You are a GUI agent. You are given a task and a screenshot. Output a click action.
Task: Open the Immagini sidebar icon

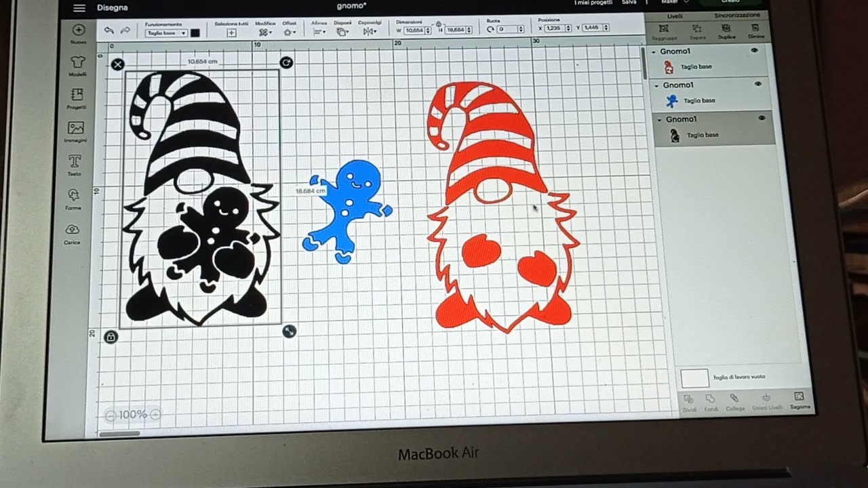[x=76, y=127]
